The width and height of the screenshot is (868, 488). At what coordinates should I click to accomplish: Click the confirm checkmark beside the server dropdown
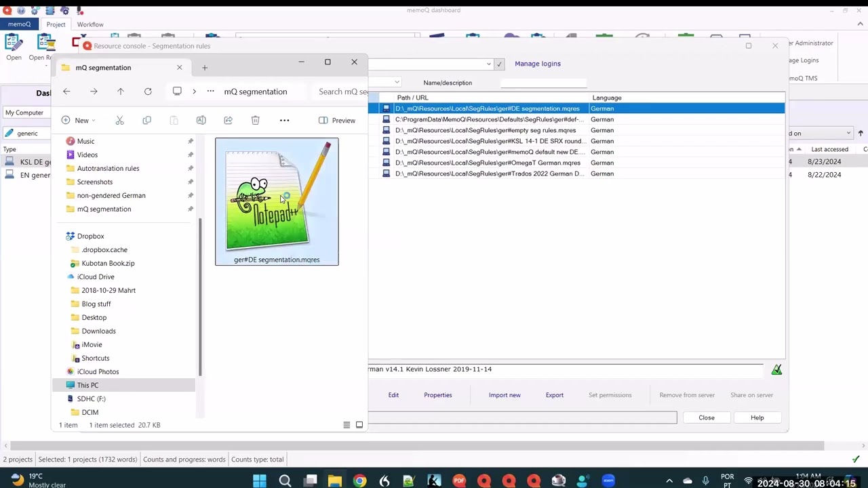(x=499, y=64)
